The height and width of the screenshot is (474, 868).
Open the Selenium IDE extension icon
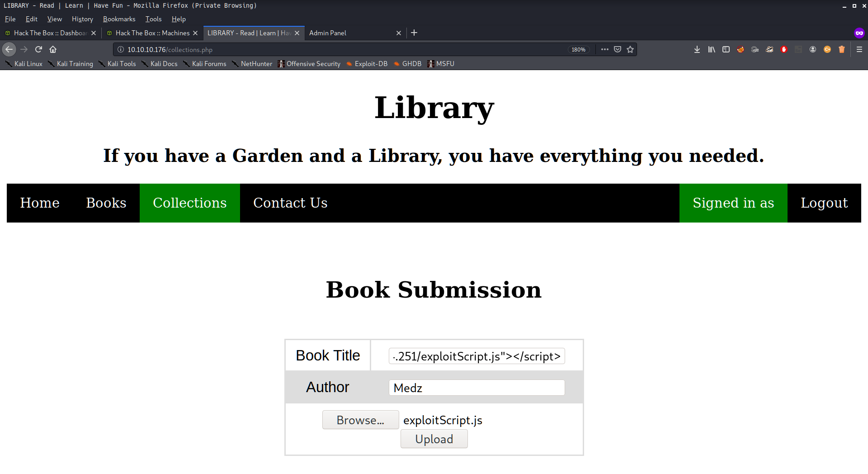click(798, 49)
